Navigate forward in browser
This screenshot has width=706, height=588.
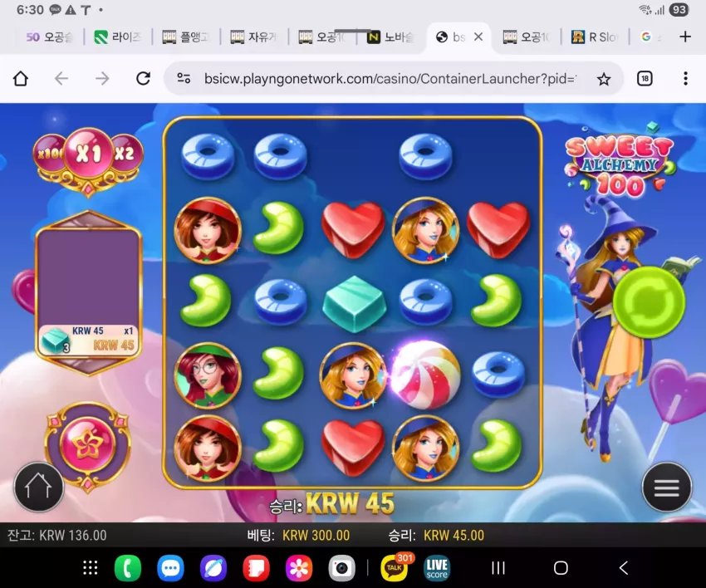coord(102,79)
